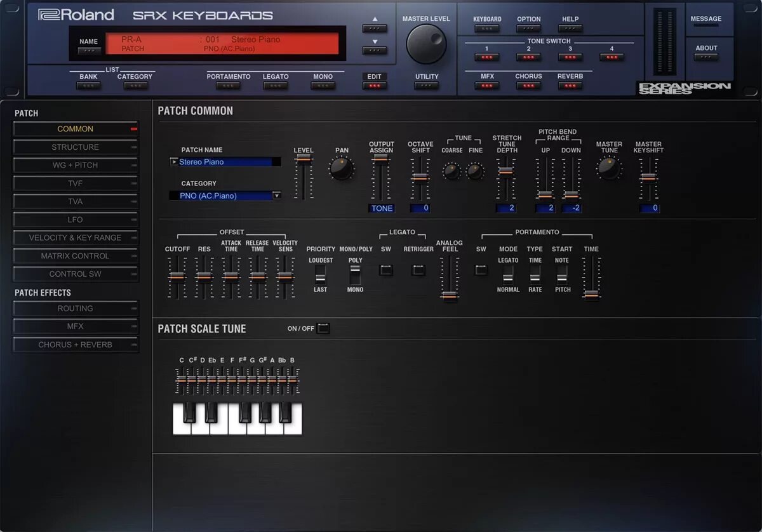
Task: Switch to the WG + PITCH tab
Action: pos(76,165)
